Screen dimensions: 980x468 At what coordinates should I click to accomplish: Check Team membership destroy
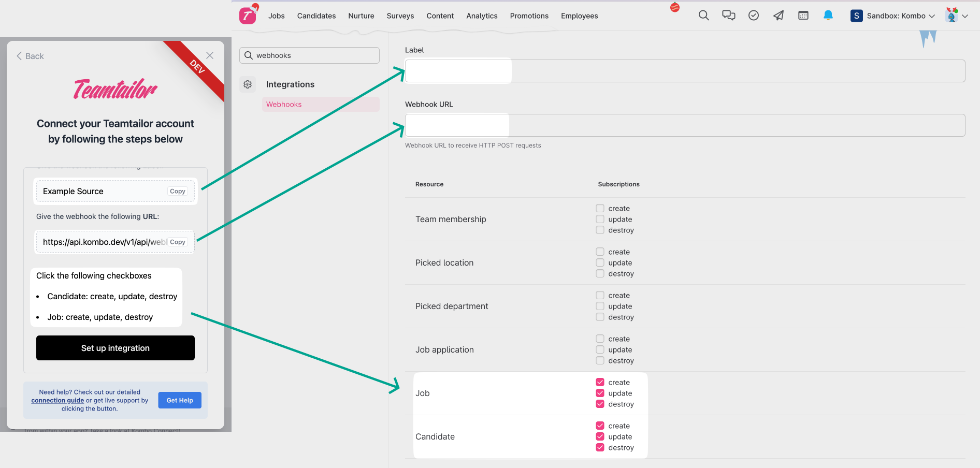(x=600, y=230)
